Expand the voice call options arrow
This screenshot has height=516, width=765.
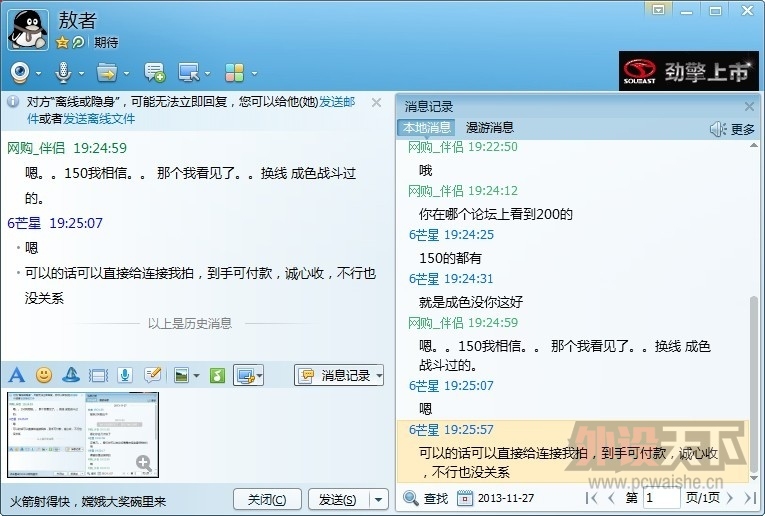[81, 74]
